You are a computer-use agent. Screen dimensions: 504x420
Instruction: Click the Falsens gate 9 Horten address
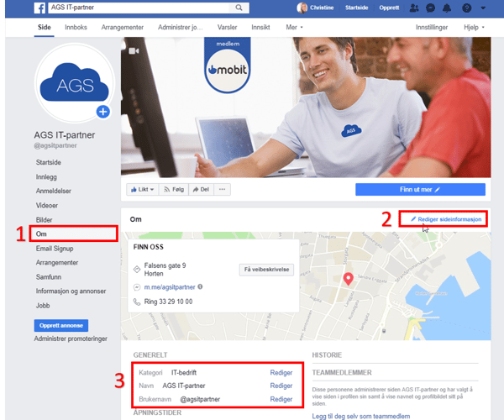(x=165, y=270)
